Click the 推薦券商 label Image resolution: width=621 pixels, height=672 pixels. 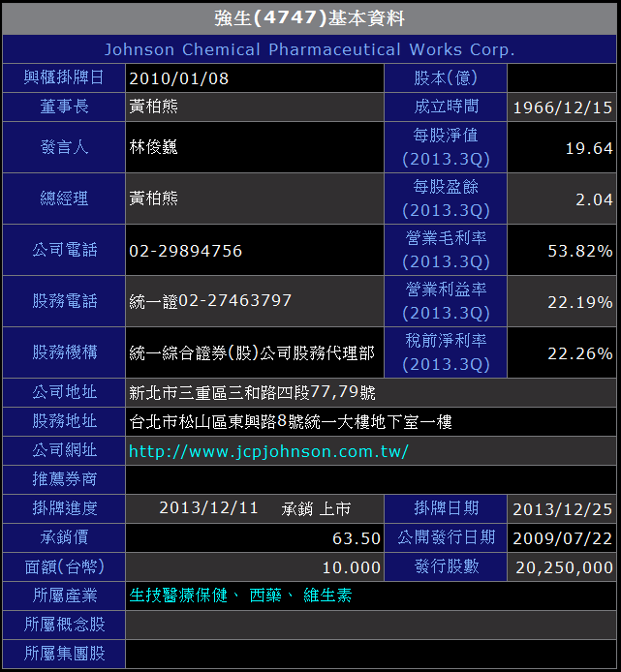coord(64,479)
